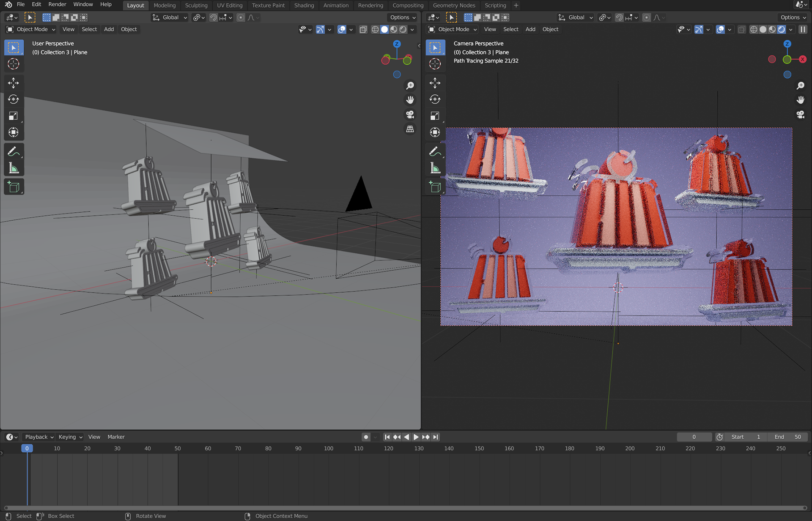Viewport: 812px width, 521px height.
Task: Open the Render menu
Action: pyautogui.click(x=57, y=5)
